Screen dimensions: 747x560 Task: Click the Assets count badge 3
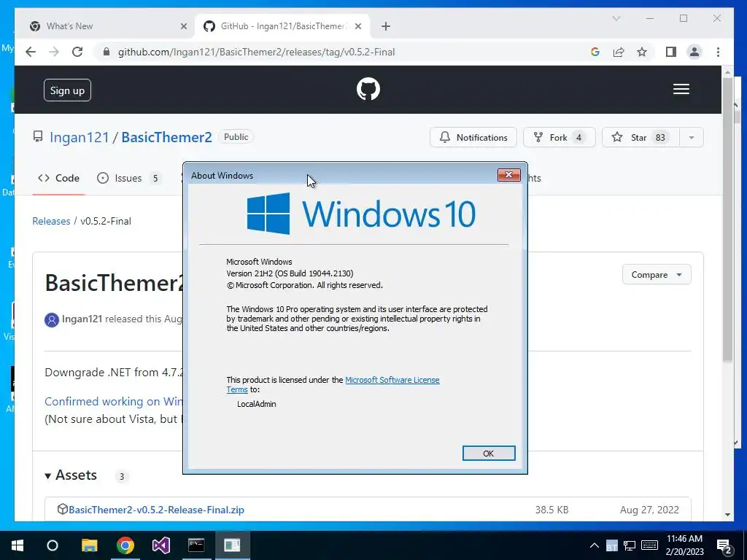point(122,476)
